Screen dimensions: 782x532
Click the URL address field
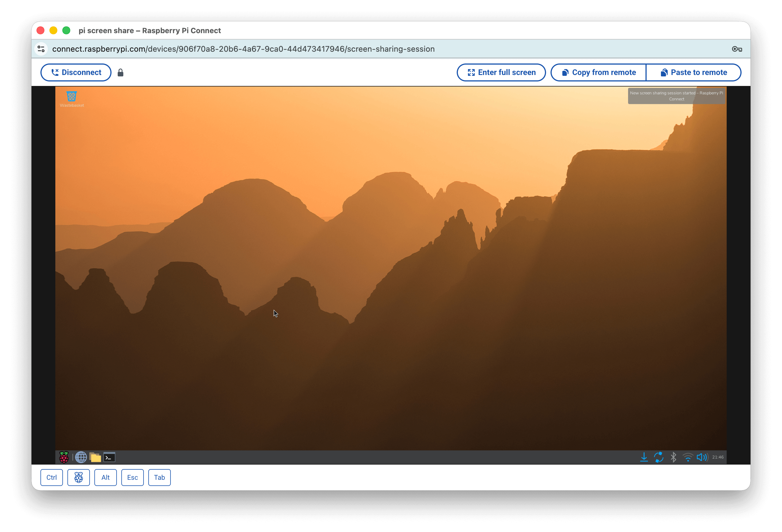click(243, 49)
